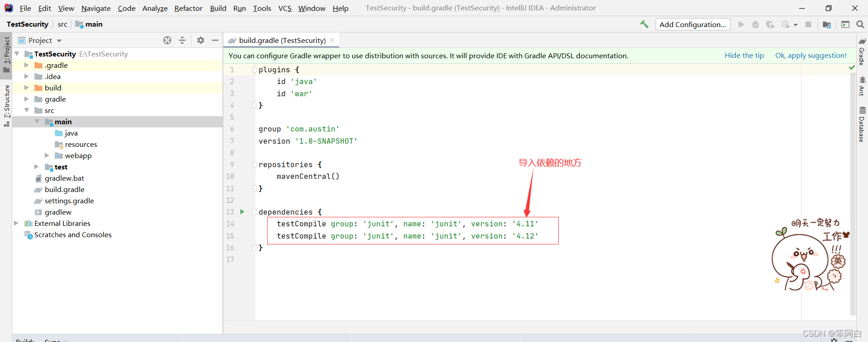
Task: Open the Database tool window on right
Action: point(862,125)
